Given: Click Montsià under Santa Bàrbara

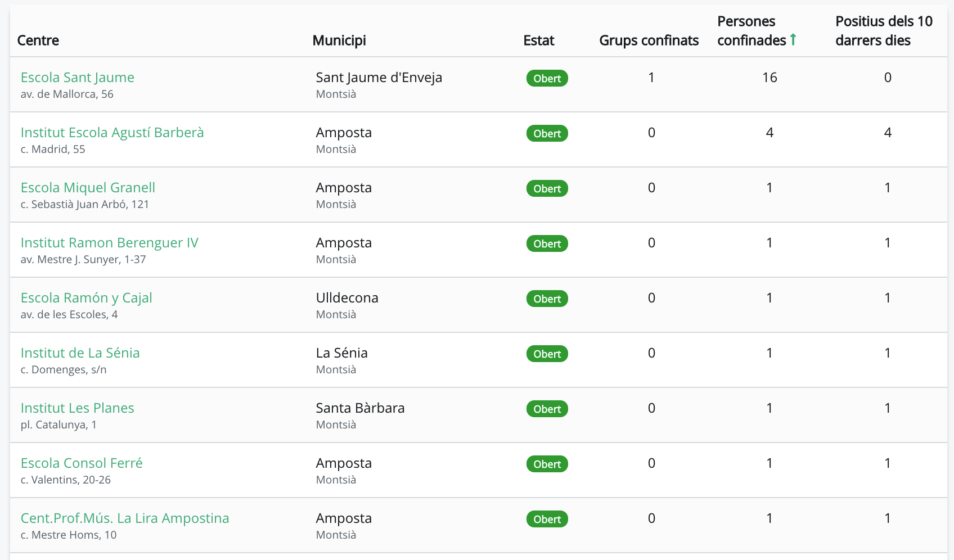Looking at the screenshot, I should coord(336,425).
